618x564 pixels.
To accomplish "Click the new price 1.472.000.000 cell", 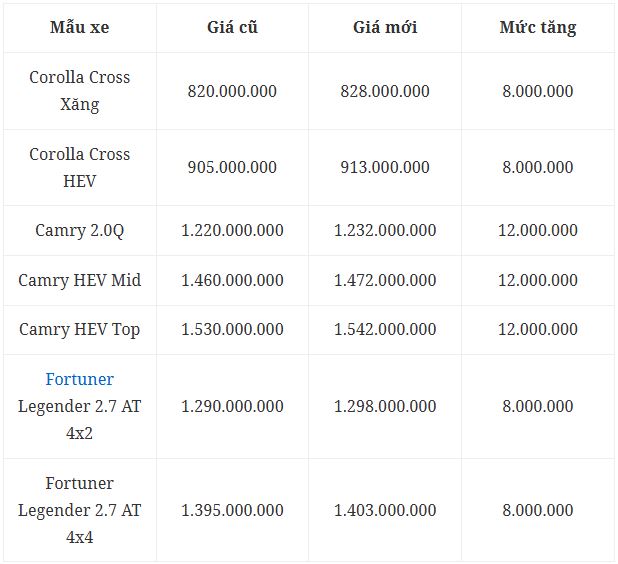I will (x=385, y=280).
